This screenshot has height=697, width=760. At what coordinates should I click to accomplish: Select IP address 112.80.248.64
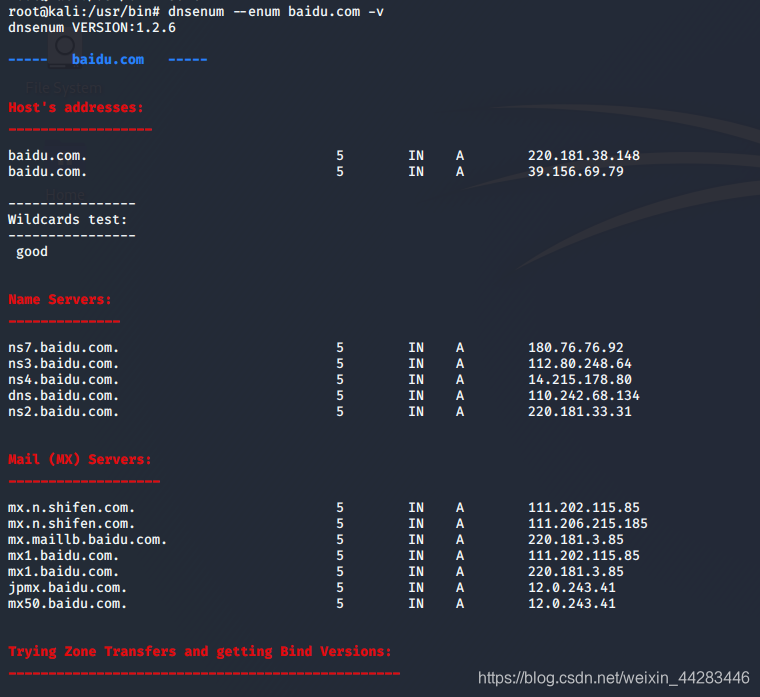(580, 364)
